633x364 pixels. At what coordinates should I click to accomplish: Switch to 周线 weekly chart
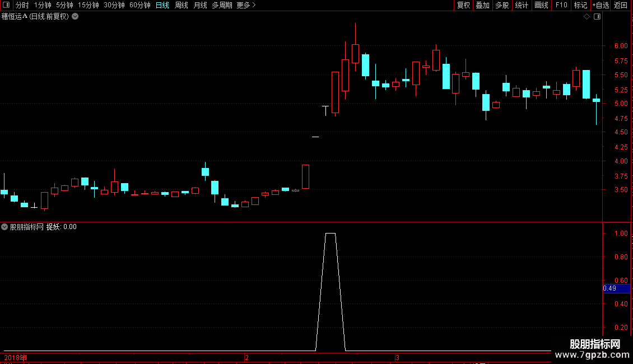pos(181,5)
